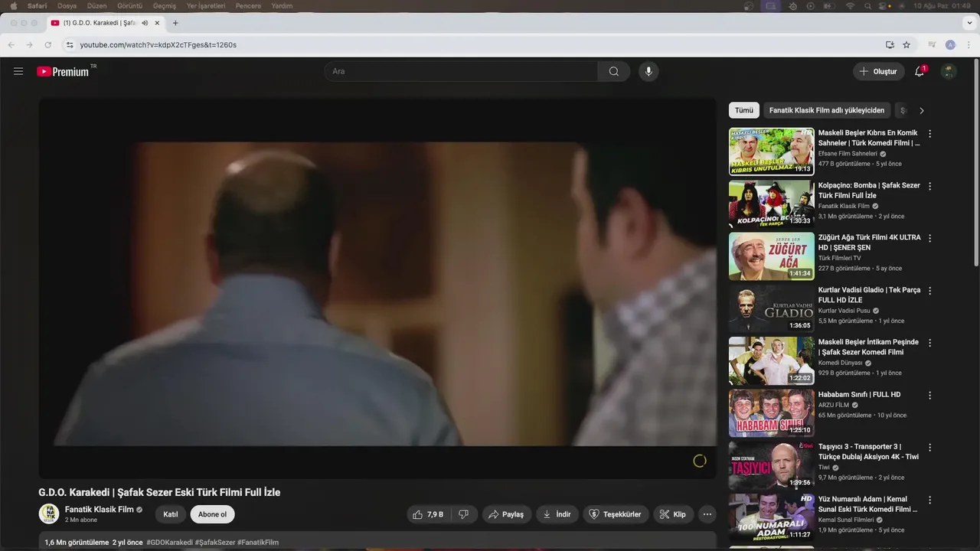Open more actions ellipsis under video
Screen dimensions: 980x551
[x=707, y=514]
